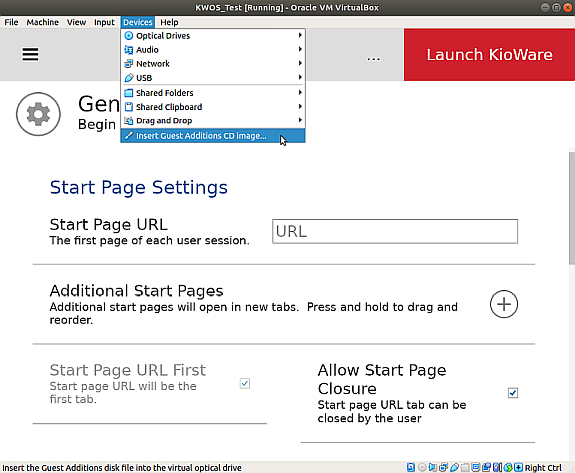Minimize the VirtualBox window
Viewport: 575px width, 473px height.
pos(545,7)
